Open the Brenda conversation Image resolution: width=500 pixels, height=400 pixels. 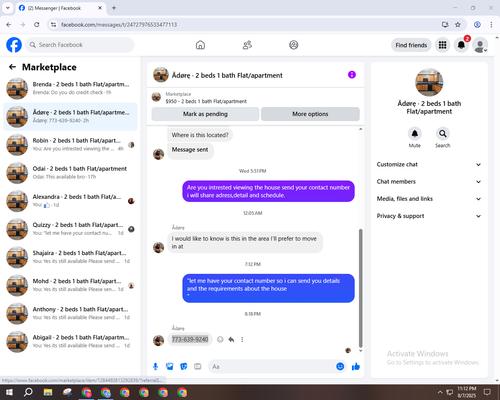(70, 88)
